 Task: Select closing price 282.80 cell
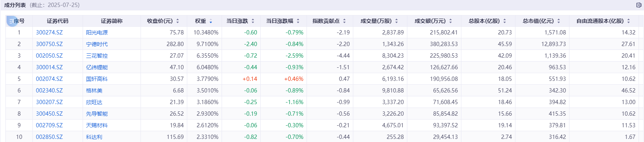tap(175, 44)
